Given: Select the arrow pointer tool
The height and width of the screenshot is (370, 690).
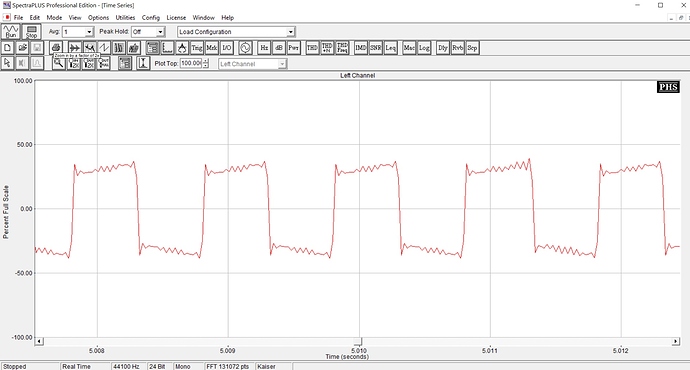Looking at the screenshot, I should [x=7, y=63].
